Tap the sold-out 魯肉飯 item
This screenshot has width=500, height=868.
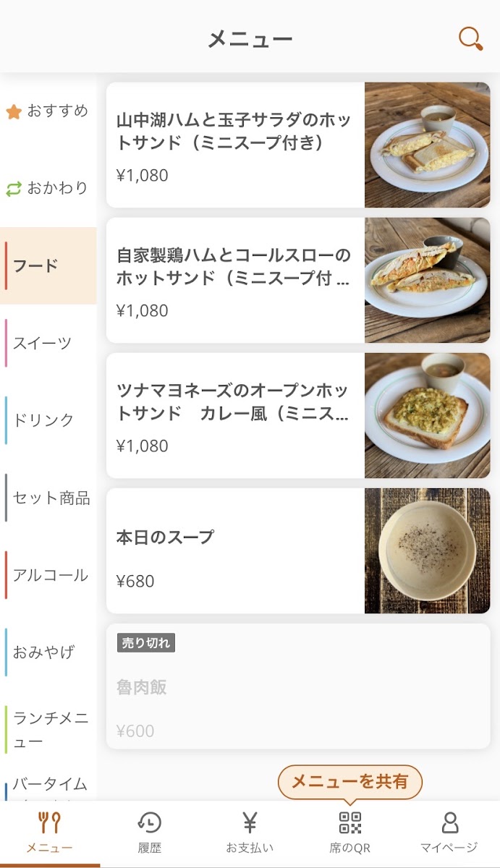click(x=297, y=686)
